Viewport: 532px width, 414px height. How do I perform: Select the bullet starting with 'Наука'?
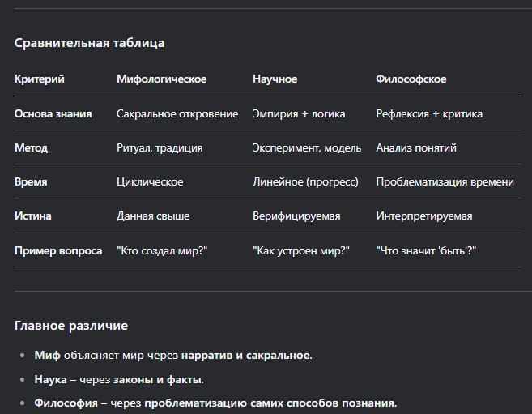pyautogui.click(x=119, y=379)
